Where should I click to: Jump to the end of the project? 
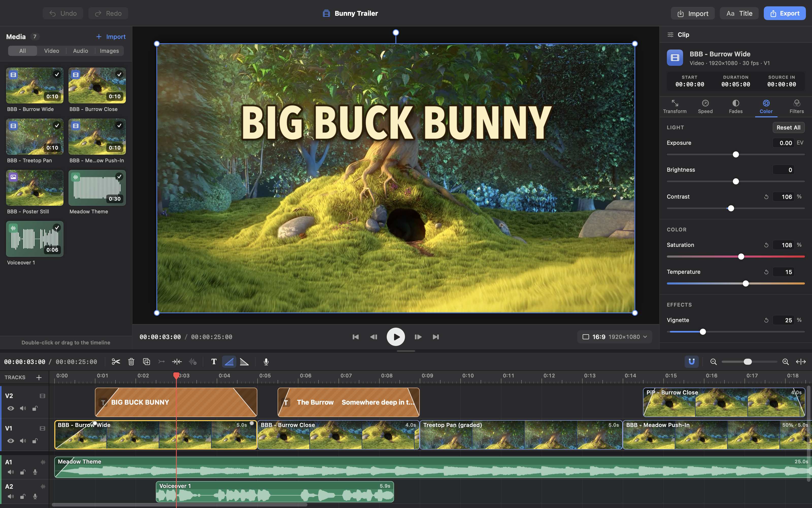[436, 337]
